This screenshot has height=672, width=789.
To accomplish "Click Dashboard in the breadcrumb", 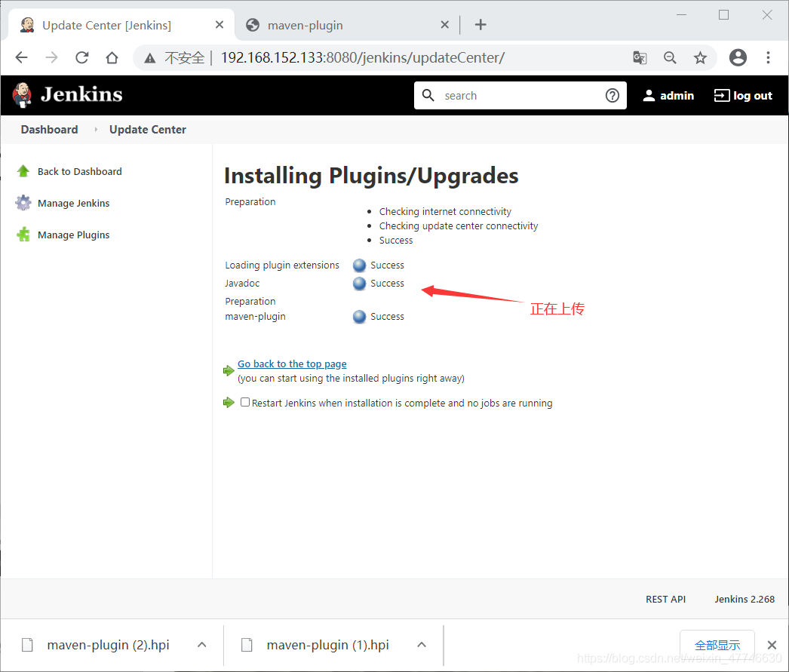I will [x=49, y=129].
